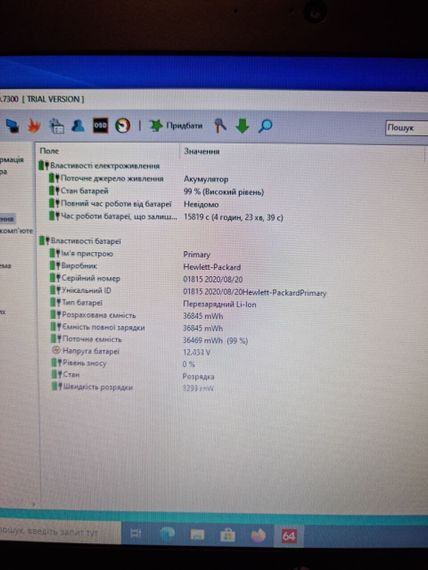The width and height of the screenshot is (428, 570).
Task: Click the Значення column header
Action: point(201,151)
